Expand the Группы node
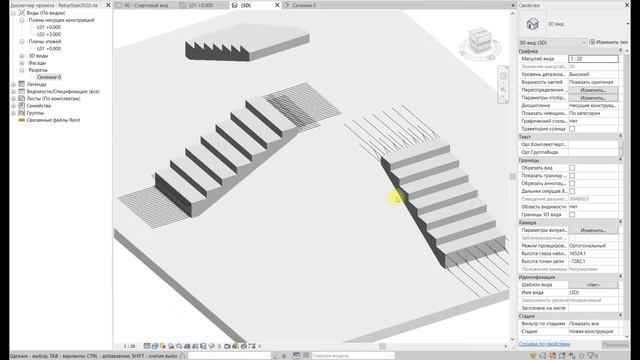 tap(13, 113)
